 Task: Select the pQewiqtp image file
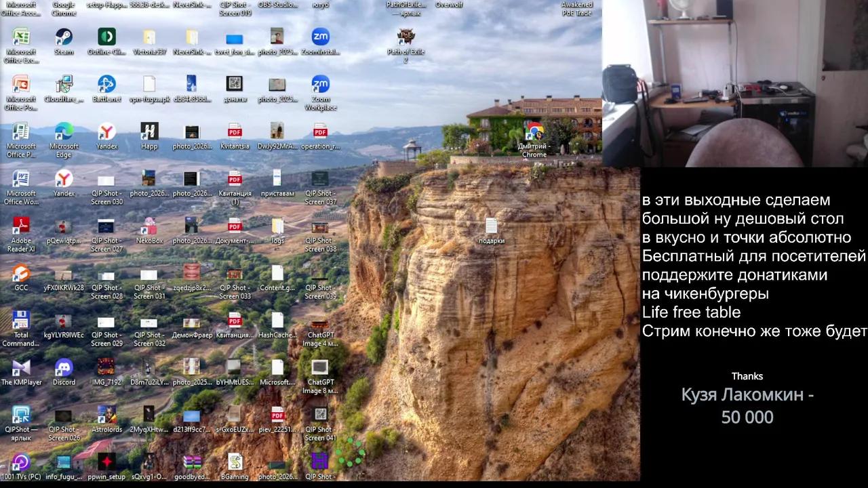tap(64, 231)
